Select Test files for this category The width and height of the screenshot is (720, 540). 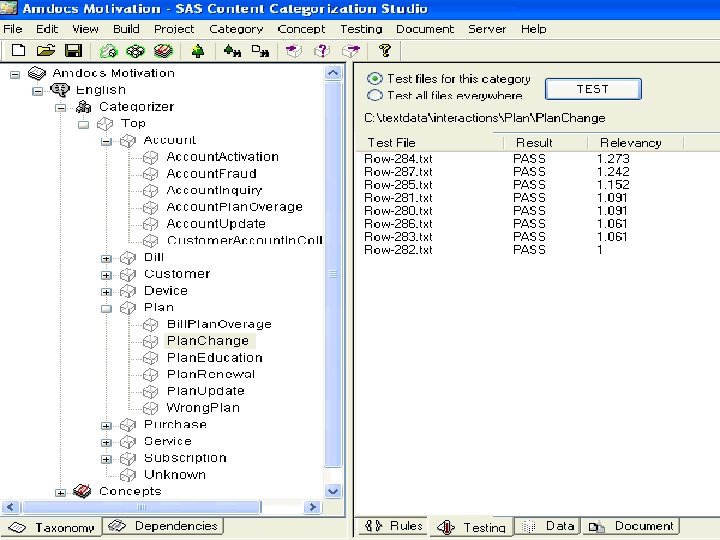click(x=375, y=79)
